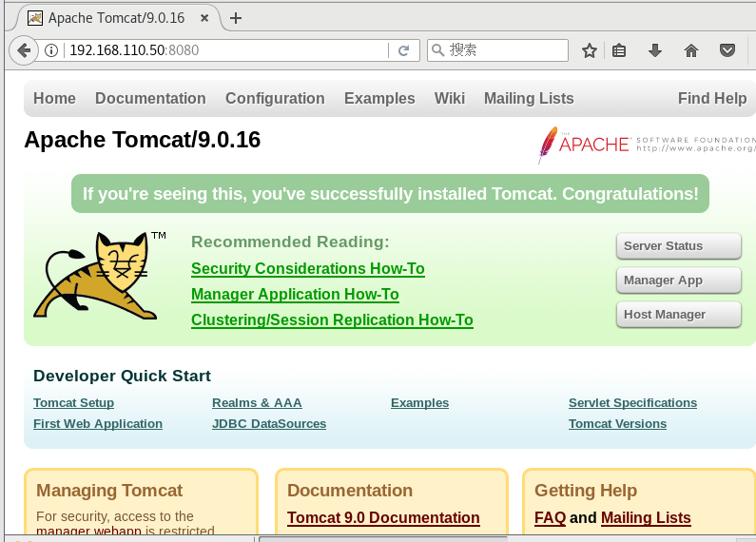Screen dimensions: 756x542
Task: Open Clustering/Session Replication How-To link
Action: point(332,320)
